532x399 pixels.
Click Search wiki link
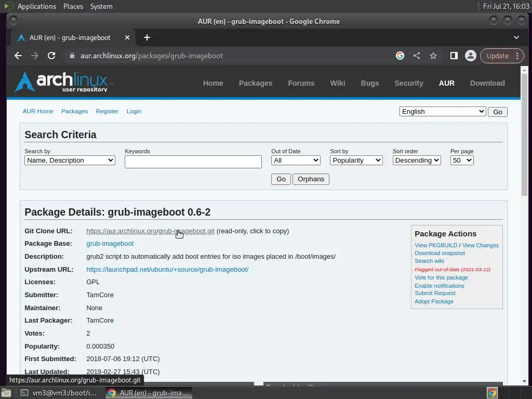[x=429, y=261]
